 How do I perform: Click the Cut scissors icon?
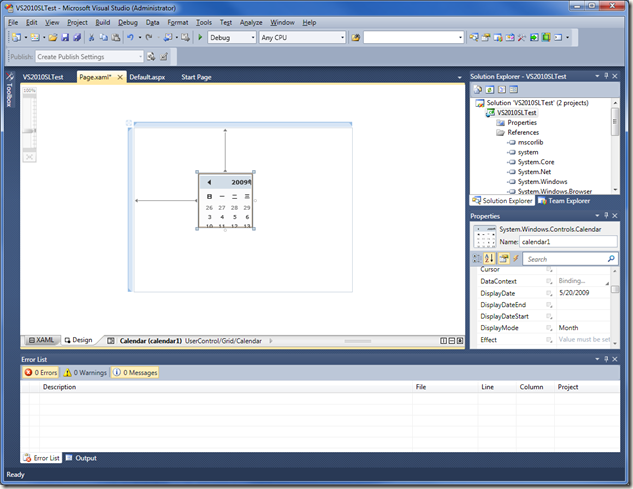pos(92,38)
